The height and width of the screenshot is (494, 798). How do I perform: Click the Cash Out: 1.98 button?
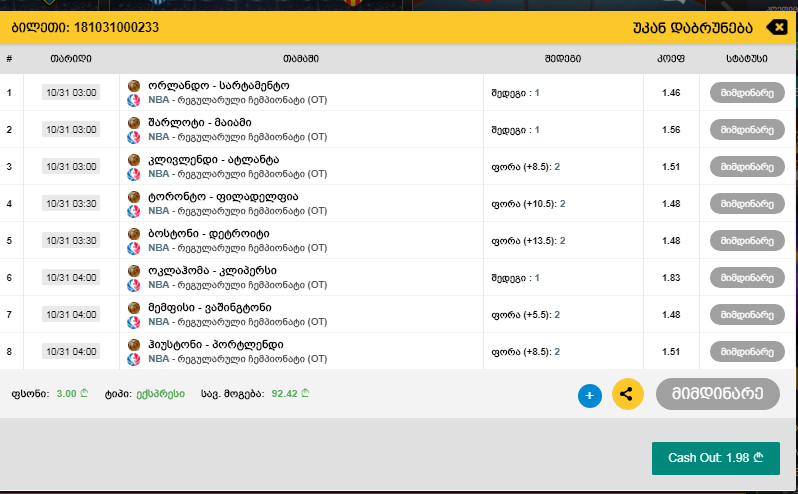coord(716,458)
